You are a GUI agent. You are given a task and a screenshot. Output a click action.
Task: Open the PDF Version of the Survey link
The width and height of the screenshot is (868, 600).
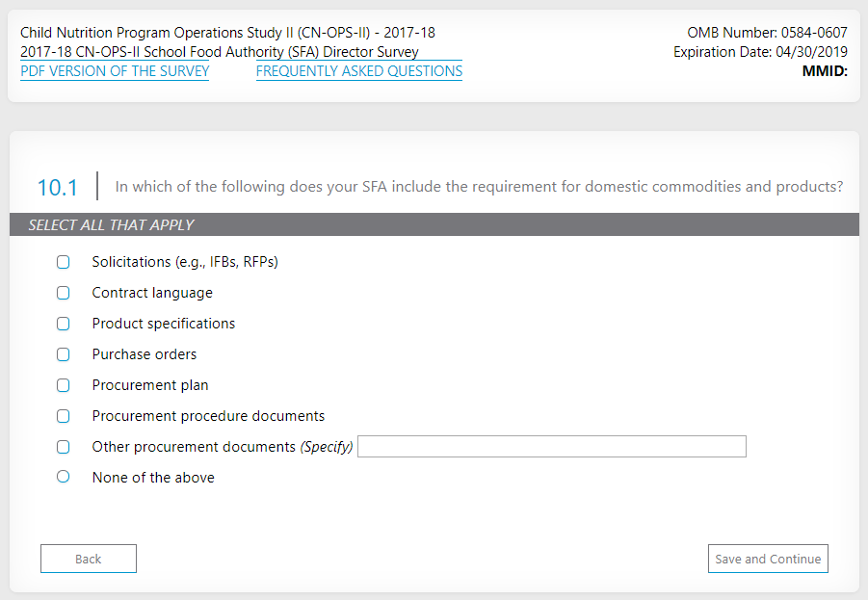pyautogui.click(x=115, y=71)
